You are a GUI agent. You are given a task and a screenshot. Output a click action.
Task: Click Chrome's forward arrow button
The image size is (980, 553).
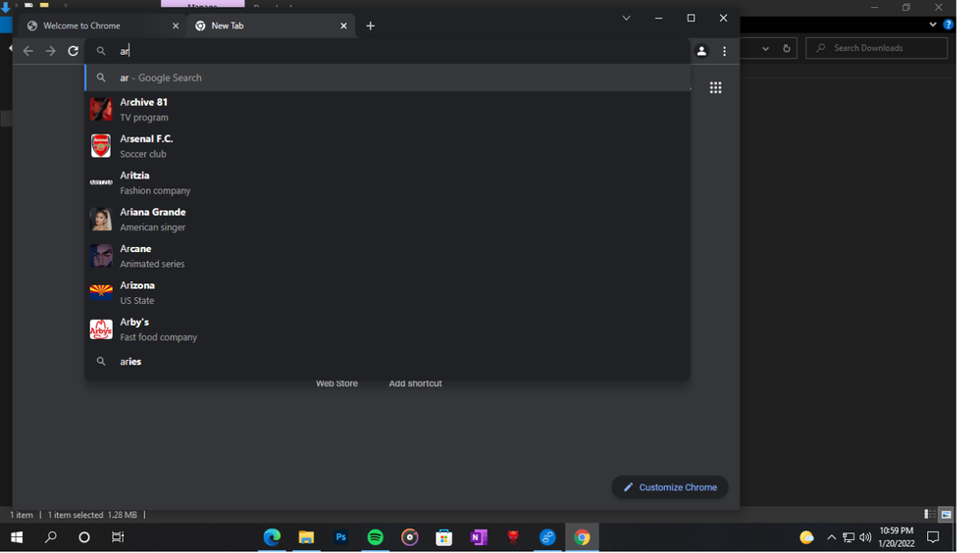tap(51, 51)
